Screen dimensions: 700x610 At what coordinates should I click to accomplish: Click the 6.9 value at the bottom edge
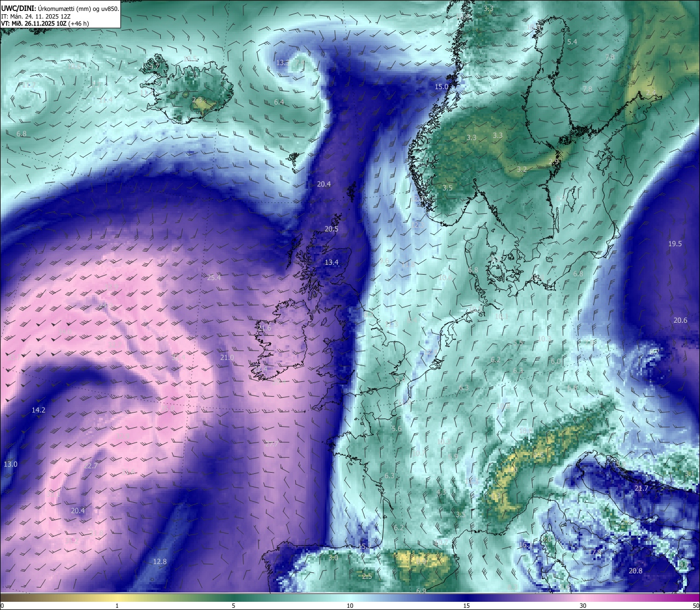pos(421,591)
